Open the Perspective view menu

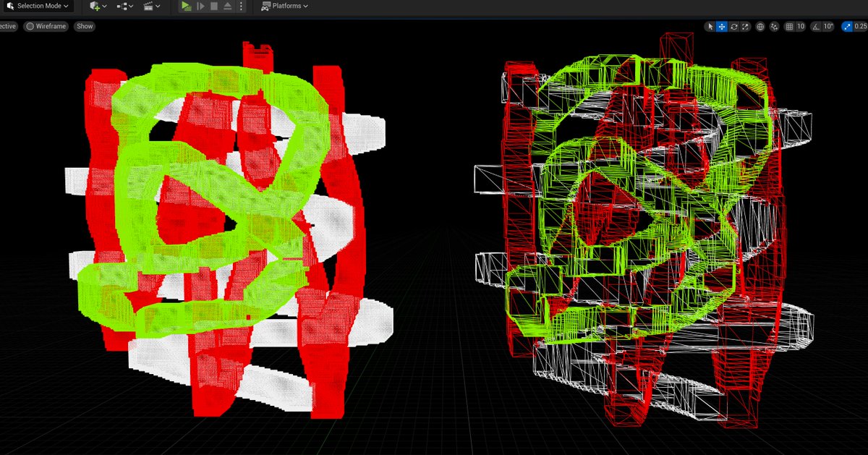(x=7, y=26)
